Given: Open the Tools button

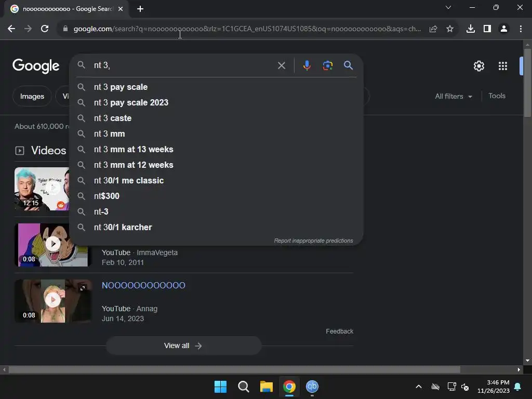Looking at the screenshot, I should pyautogui.click(x=497, y=96).
